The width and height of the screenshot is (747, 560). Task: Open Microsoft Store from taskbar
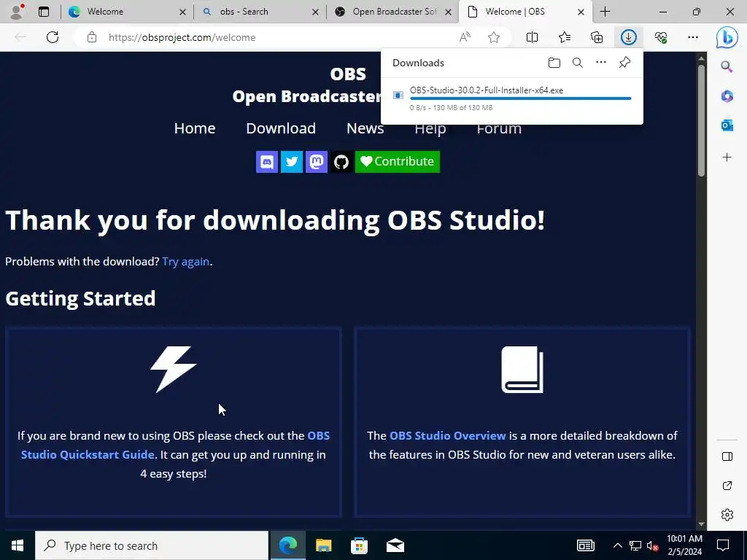[x=359, y=545]
